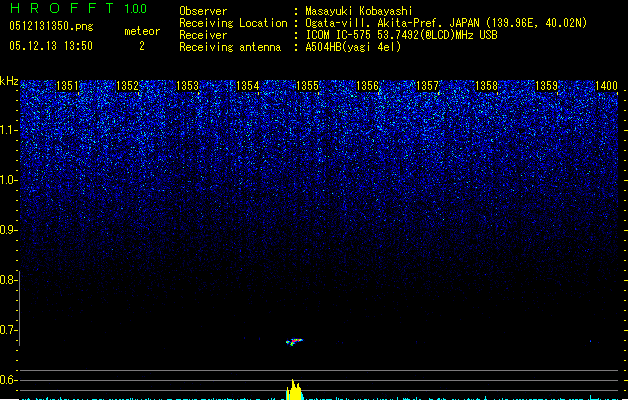This screenshot has height=400, width=629.
Task: Click the 1351 time marker
Action: tap(67, 86)
